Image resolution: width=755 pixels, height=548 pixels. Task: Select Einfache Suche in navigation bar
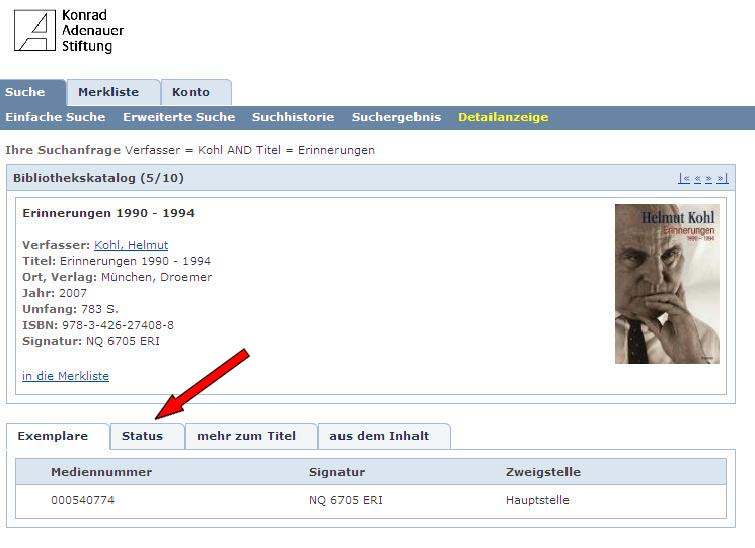(x=55, y=117)
